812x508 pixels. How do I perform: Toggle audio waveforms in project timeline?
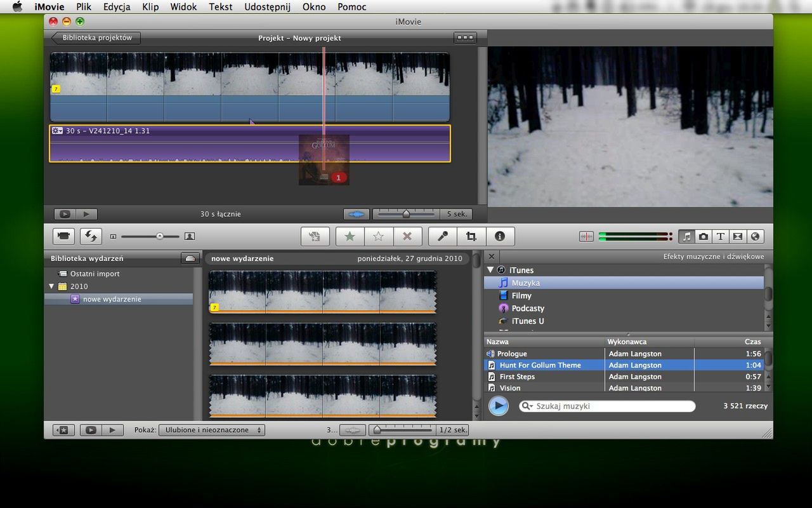(356, 215)
